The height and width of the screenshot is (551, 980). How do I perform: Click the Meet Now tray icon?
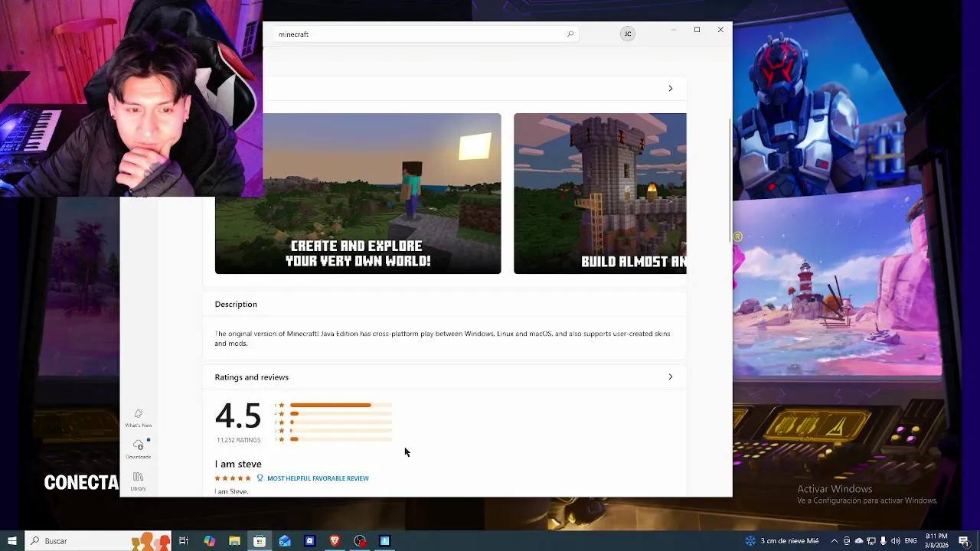[x=847, y=541]
